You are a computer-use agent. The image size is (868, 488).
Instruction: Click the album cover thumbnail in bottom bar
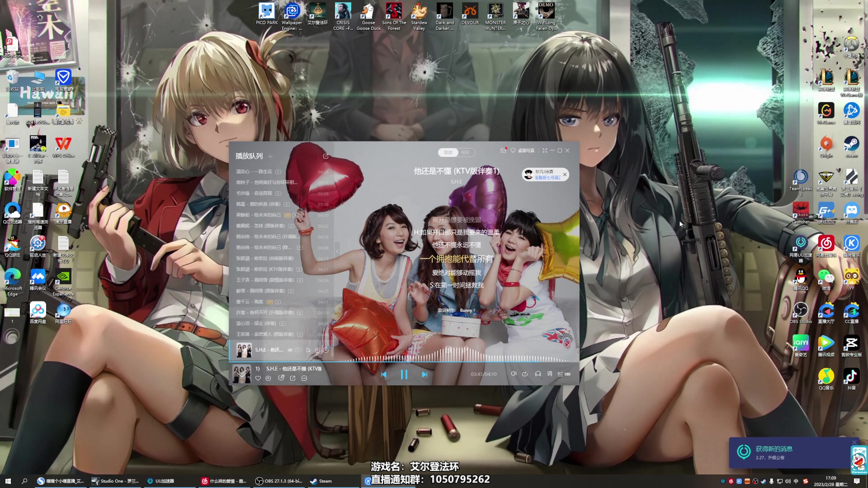point(241,374)
